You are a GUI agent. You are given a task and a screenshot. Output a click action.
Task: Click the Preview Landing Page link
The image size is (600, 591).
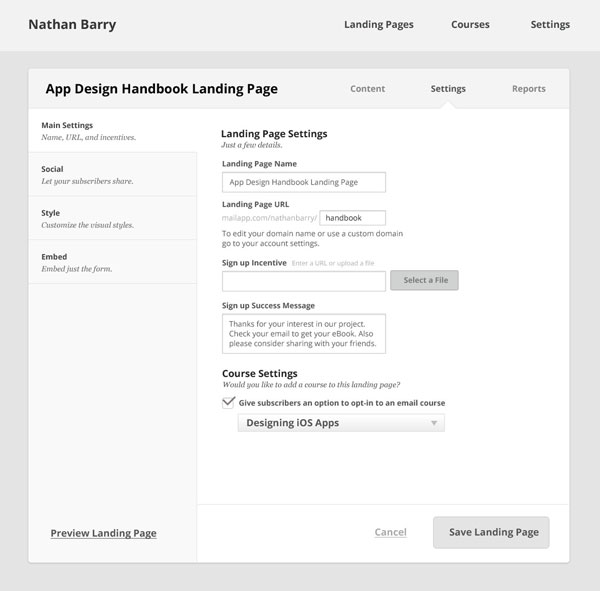pyautogui.click(x=103, y=533)
